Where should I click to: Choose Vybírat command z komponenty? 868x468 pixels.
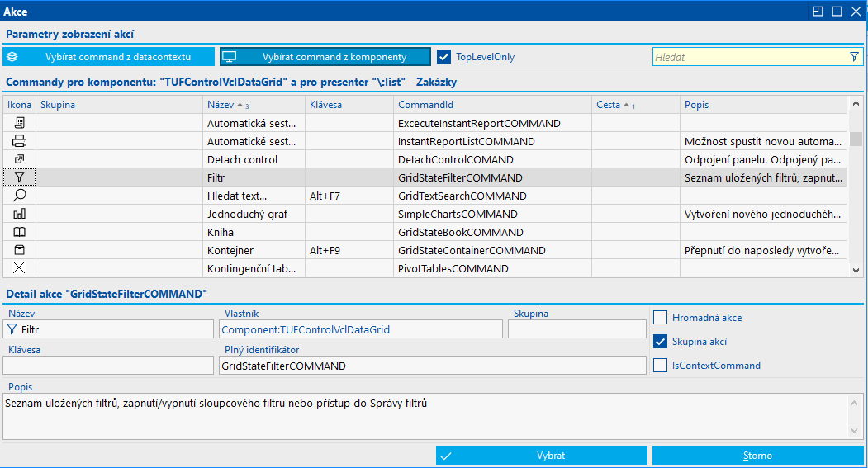coord(325,57)
